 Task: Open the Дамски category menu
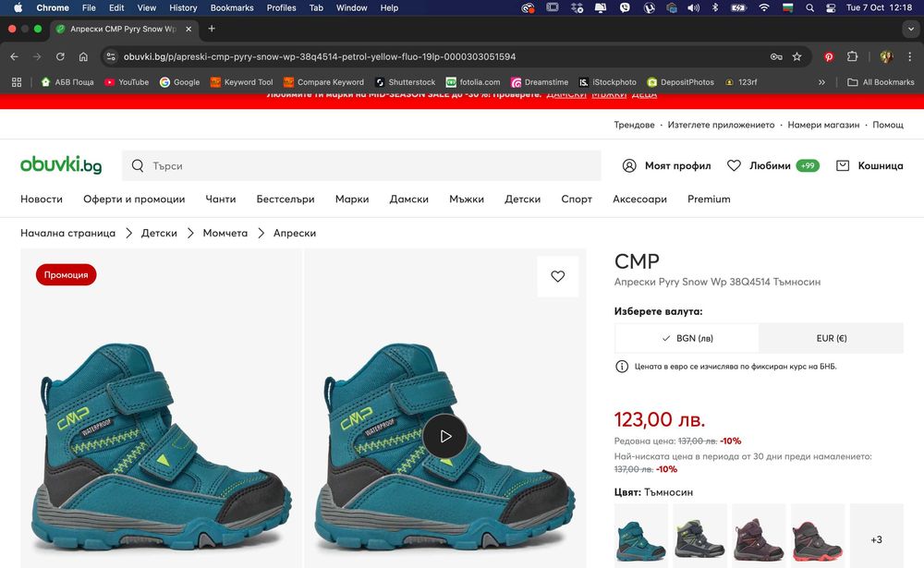pos(409,199)
